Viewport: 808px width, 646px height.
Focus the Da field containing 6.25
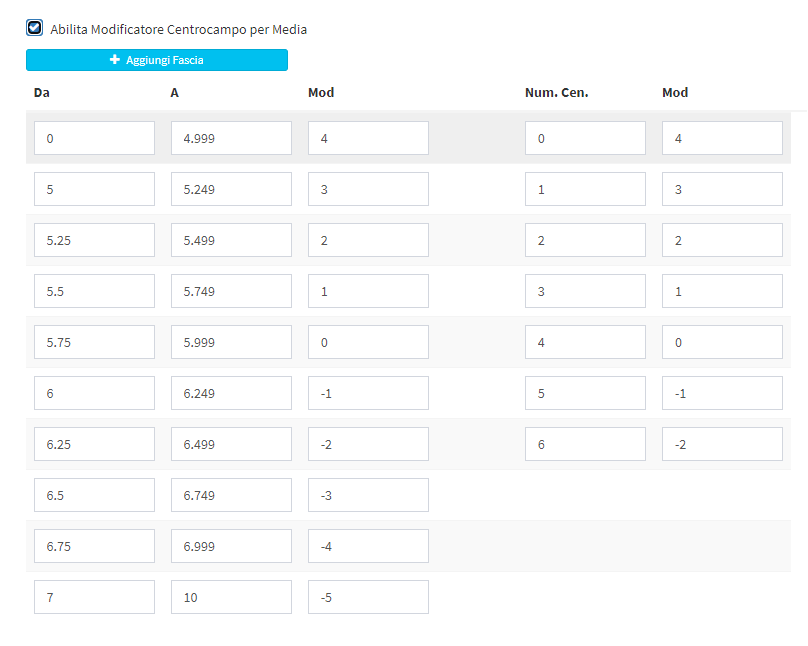[94, 444]
